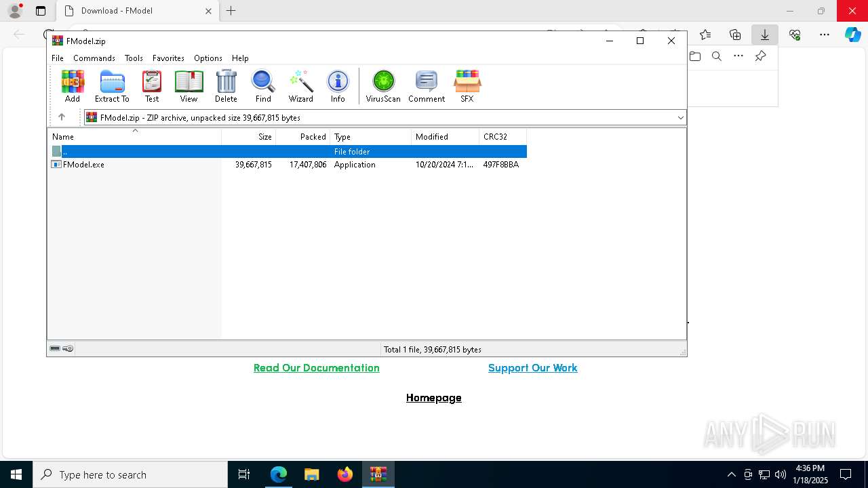Click the taskbar search box
The width and height of the screenshot is (868, 488).
click(130, 474)
